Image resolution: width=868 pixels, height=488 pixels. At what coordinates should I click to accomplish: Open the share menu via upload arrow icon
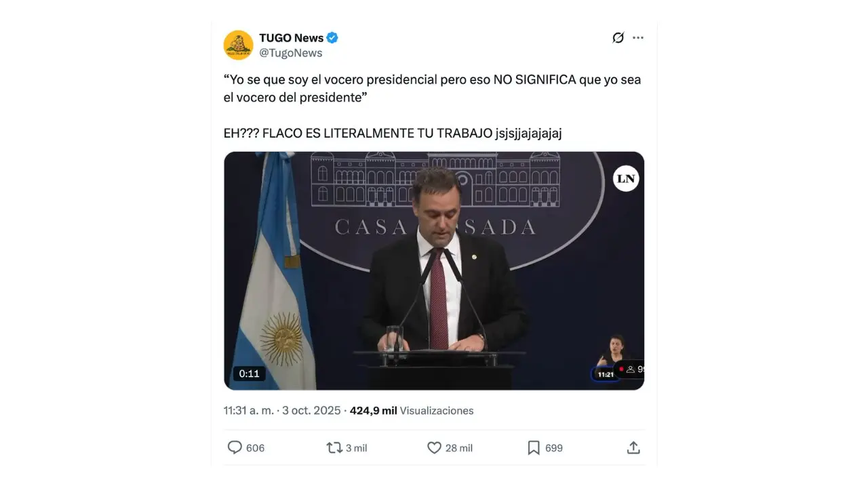[633, 447]
